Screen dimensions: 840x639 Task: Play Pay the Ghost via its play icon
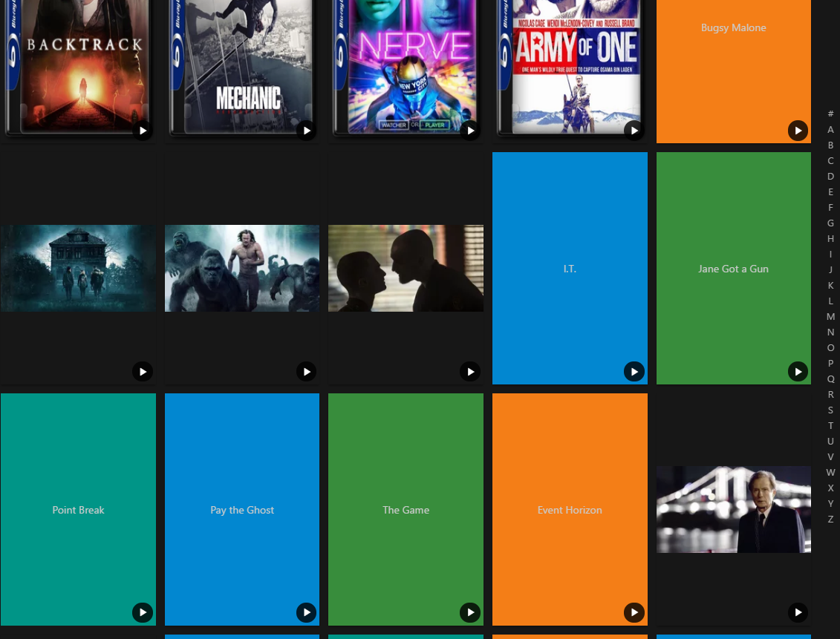(307, 613)
